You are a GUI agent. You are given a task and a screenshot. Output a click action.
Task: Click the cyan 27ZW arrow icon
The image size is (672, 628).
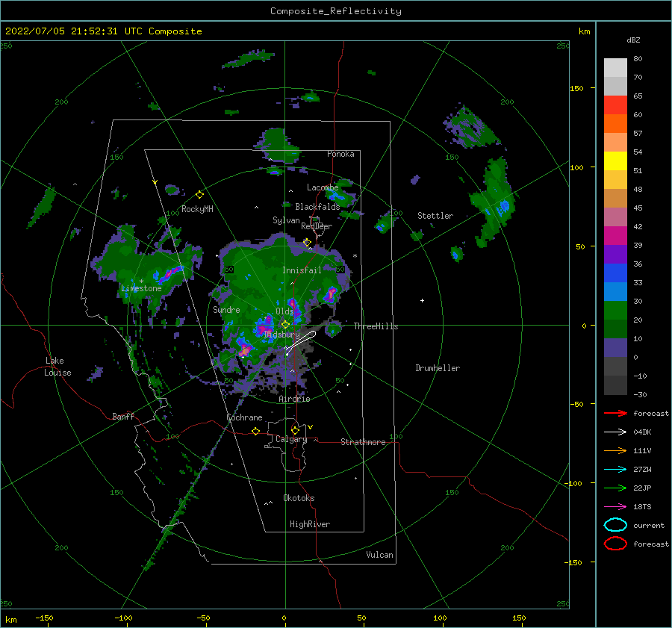[615, 470]
